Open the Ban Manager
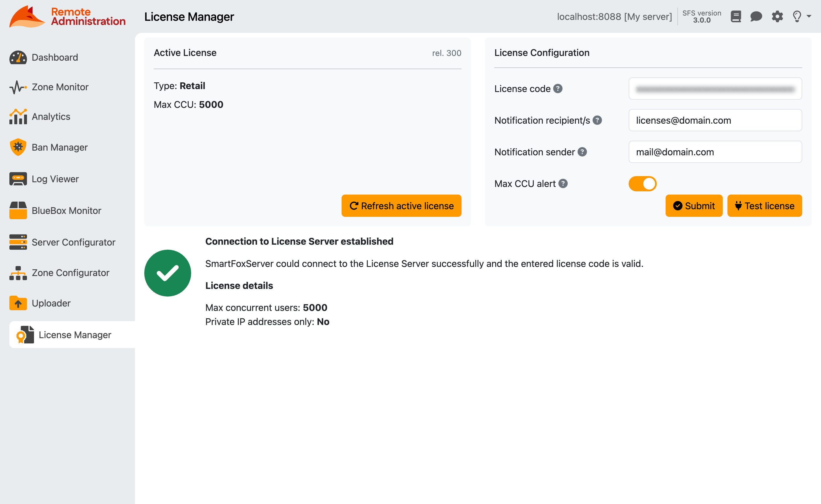 (x=59, y=147)
